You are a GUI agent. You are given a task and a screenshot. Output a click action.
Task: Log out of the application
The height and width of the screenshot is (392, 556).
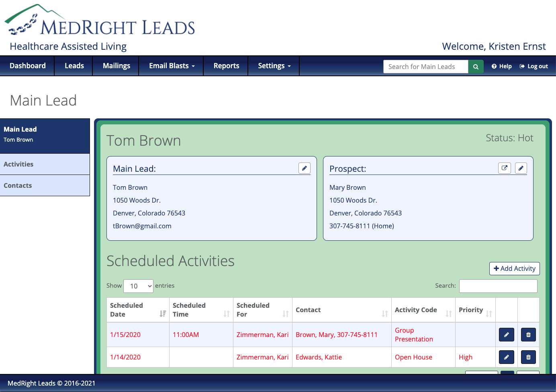click(534, 66)
